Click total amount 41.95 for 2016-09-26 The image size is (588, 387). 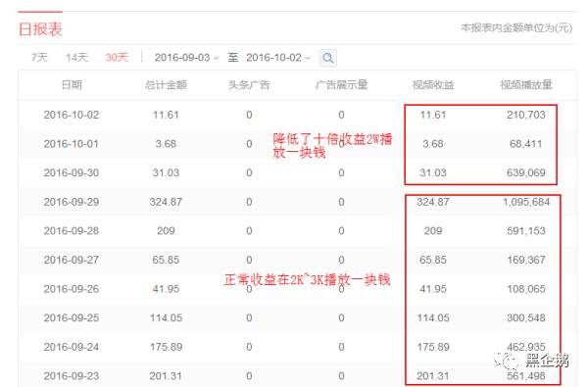(x=166, y=289)
